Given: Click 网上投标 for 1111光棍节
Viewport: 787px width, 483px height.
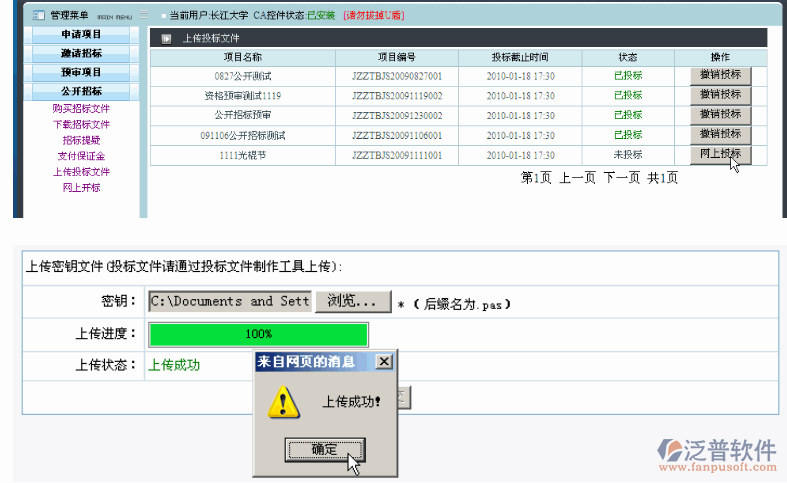Looking at the screenshot, I should [720, 154].
